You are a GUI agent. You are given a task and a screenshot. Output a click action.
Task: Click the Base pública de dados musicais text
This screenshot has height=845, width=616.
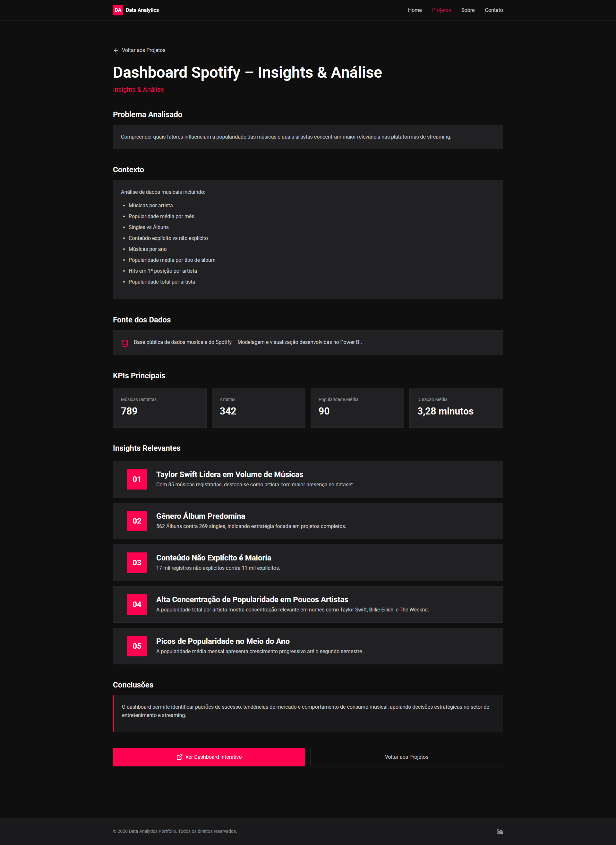click(x=248, y=342)
